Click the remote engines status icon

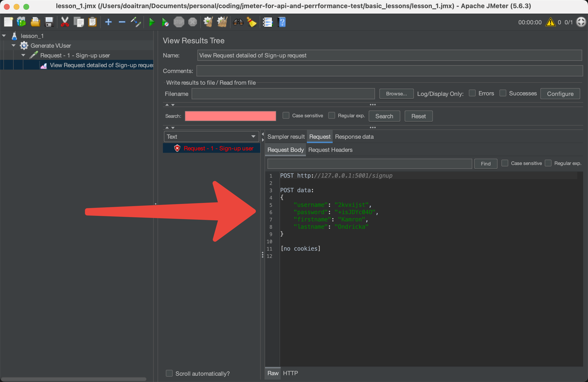coord(581,22)
